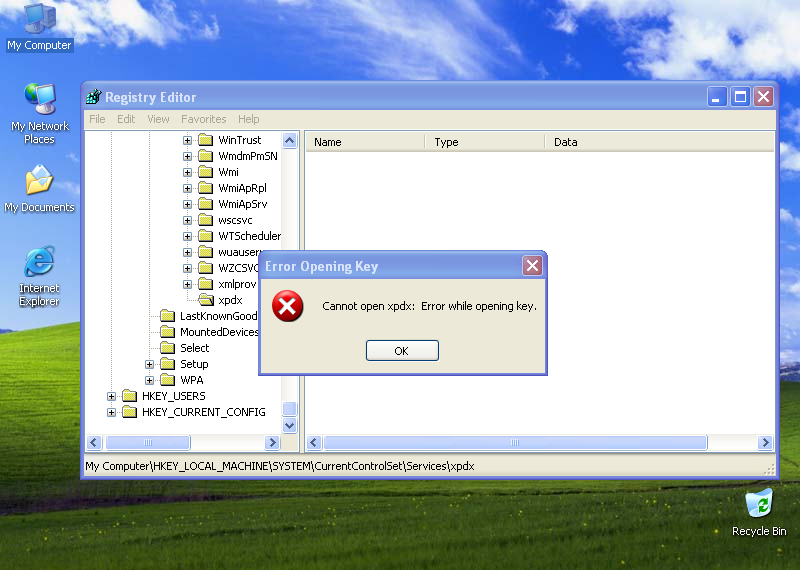The height and width of the screenshot is (570, 800).
Task: Select the Select key folder icon
Action: (x=167, y=348)
